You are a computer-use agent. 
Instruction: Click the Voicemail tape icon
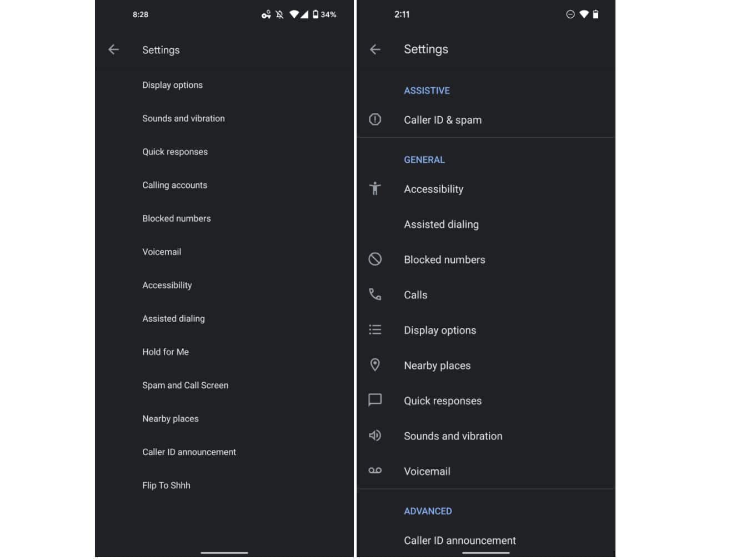[x=375, y=471]
